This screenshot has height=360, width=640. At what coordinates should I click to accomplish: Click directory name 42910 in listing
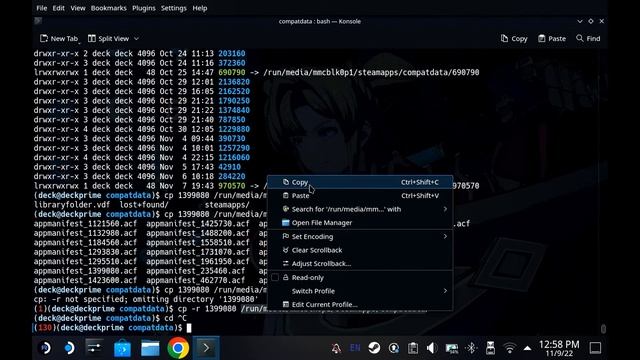229,167
